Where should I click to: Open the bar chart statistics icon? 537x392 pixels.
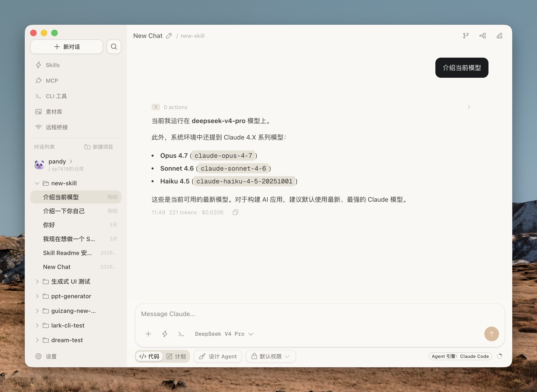[499, 36]
